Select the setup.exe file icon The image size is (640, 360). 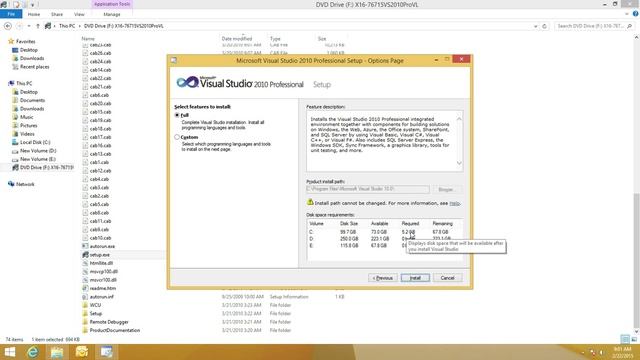point(85,255)
